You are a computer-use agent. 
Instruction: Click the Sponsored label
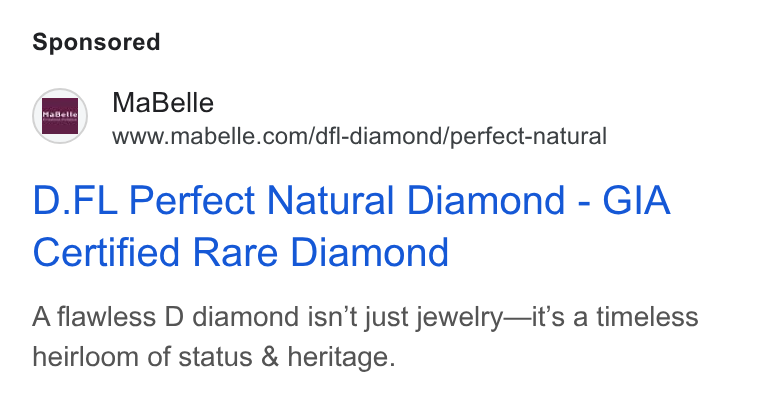point(96,42)
